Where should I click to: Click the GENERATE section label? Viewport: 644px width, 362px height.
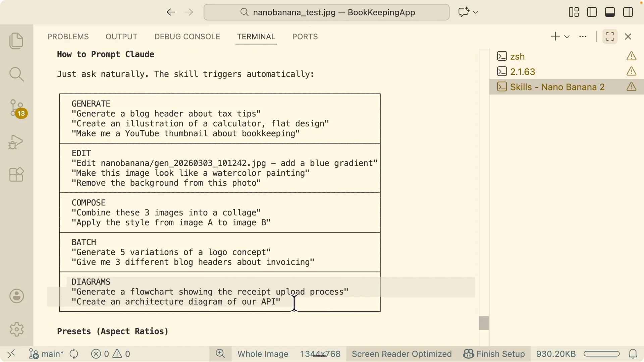tap(91, 104)
